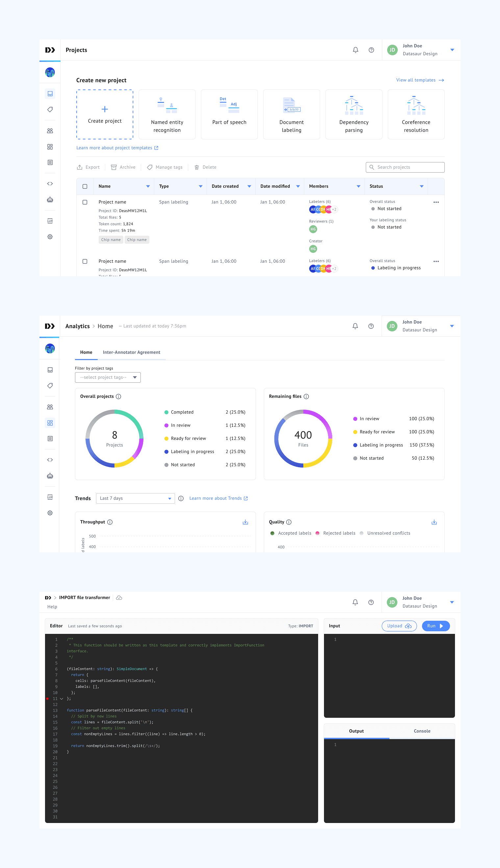500x868 pixels.
Task: Open the Type column filter dropdown
Action: pyautogui.click(x=201, y=186)
